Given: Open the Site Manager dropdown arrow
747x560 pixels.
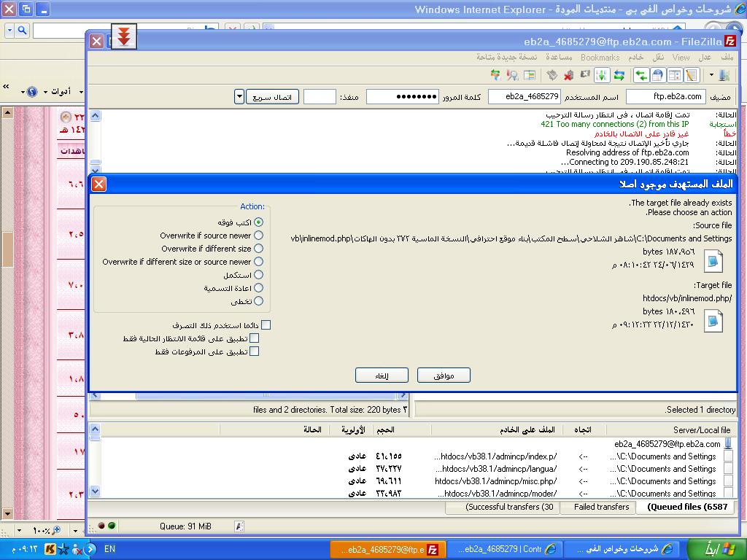Looking at the screenshot, I should click(711, 75).
